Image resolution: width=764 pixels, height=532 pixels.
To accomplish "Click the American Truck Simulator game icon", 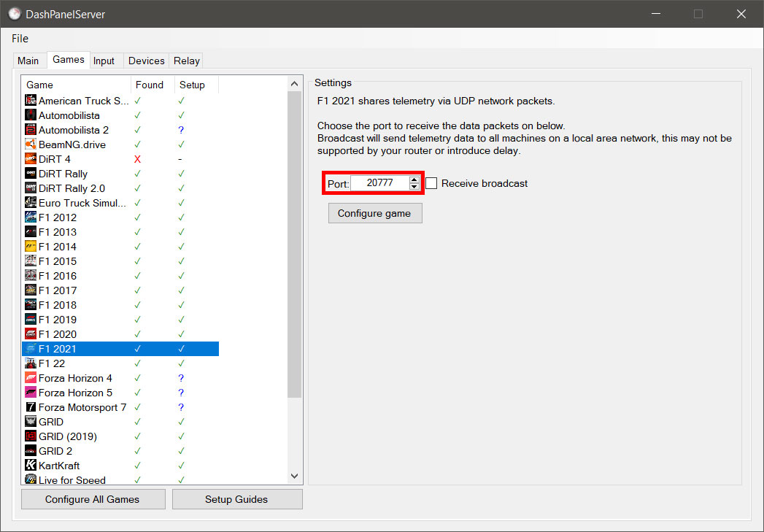I will point(31,101).
